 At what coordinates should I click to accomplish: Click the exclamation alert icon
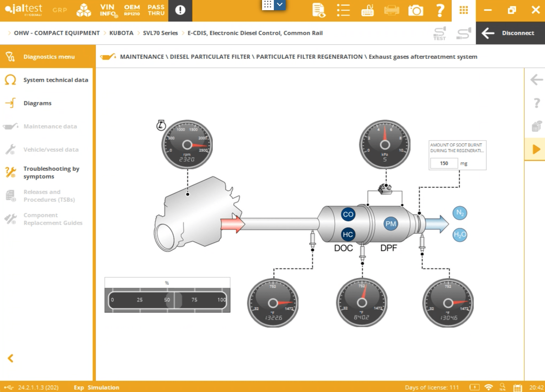coord(180,10)
